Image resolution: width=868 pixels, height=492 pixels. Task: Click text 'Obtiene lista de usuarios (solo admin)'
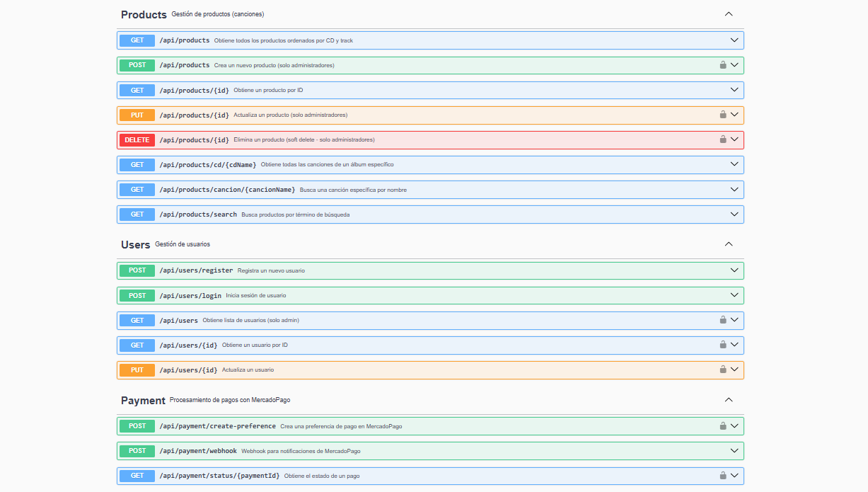pos(250,320)
